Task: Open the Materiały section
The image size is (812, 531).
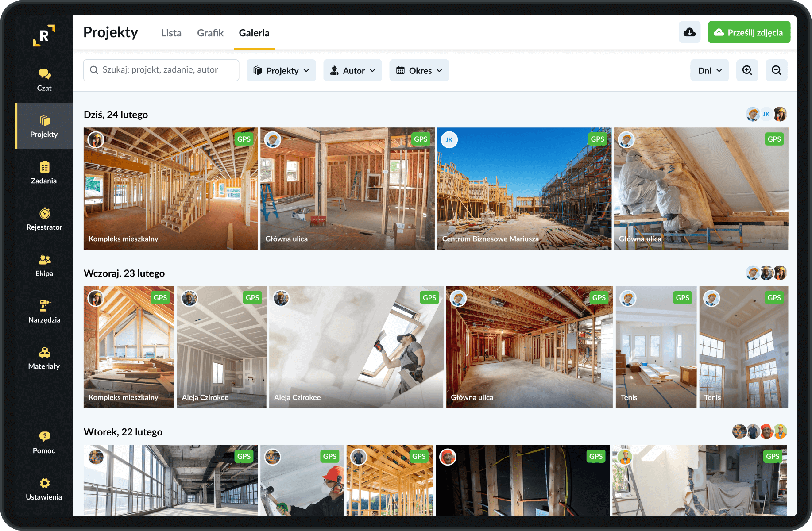Action: pyautogui.click(x=44, y=358)
